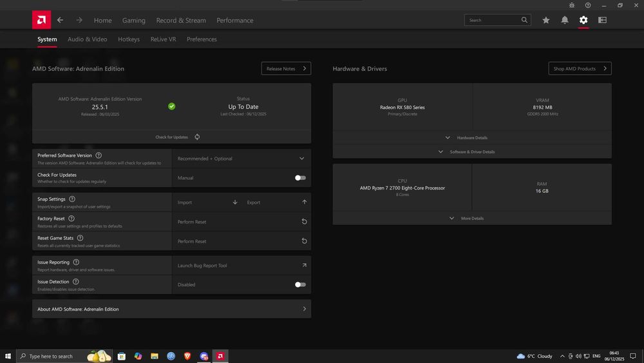Click version number 25.5.1
This screenshot has height=363, width=644.
100,107
